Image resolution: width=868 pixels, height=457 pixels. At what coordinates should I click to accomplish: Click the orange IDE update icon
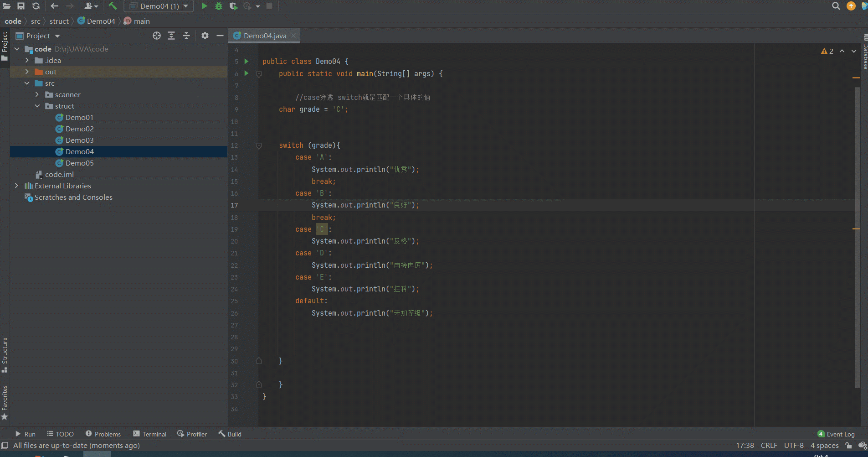click(x=851, y=6)
